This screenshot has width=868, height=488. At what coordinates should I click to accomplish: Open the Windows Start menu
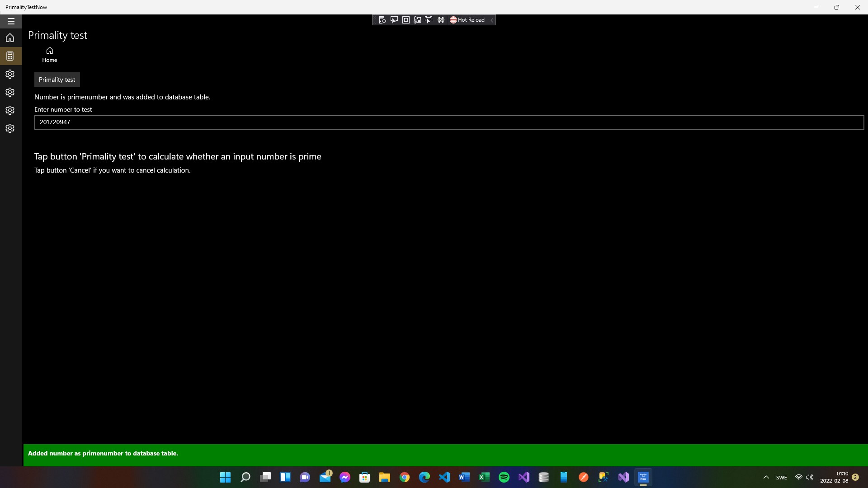pyautogui.click(x=225, y=477)
